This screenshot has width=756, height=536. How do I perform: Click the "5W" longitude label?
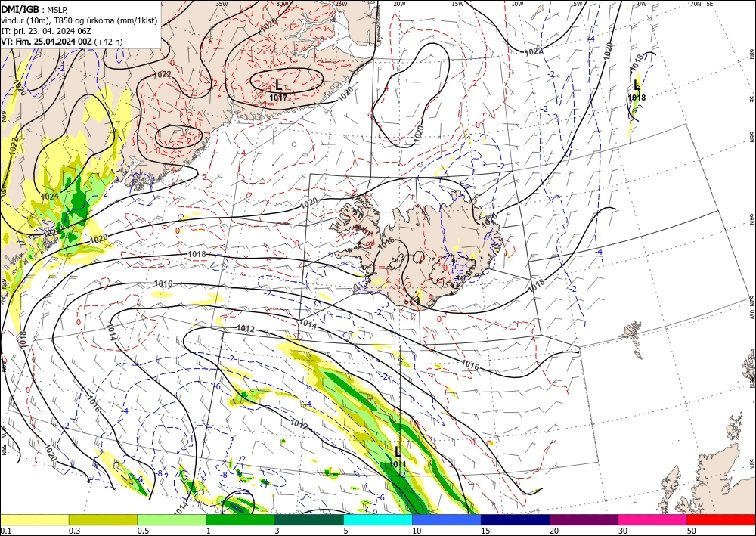click(x=578, y=4)
